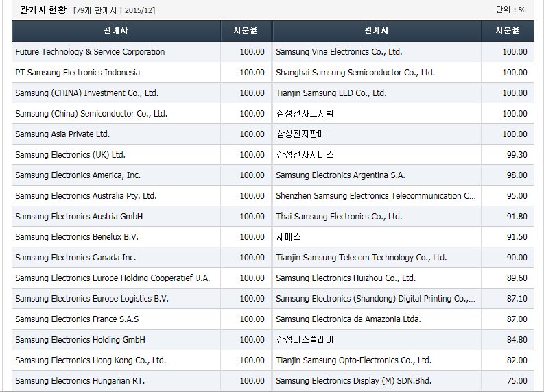Viewport: 544px width, 392px height.
Task: Click Samsung Electronics Argentina S.A.
Action: [340, 175]
